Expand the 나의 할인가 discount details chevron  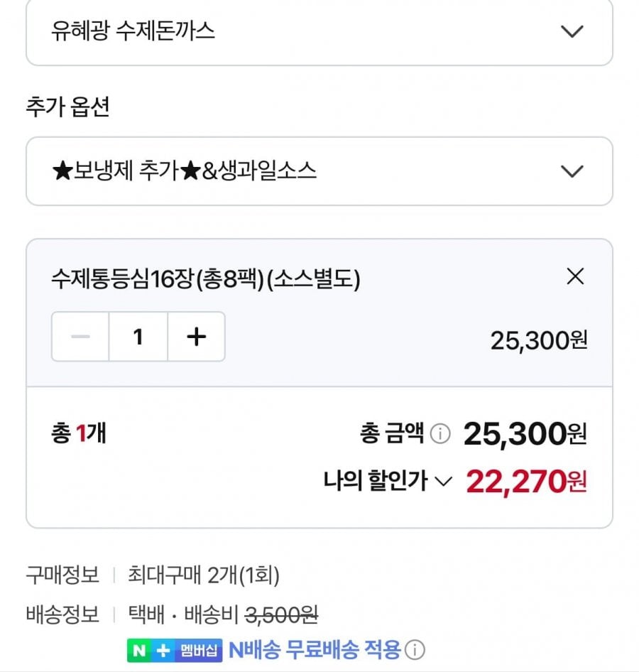(442, 482)
